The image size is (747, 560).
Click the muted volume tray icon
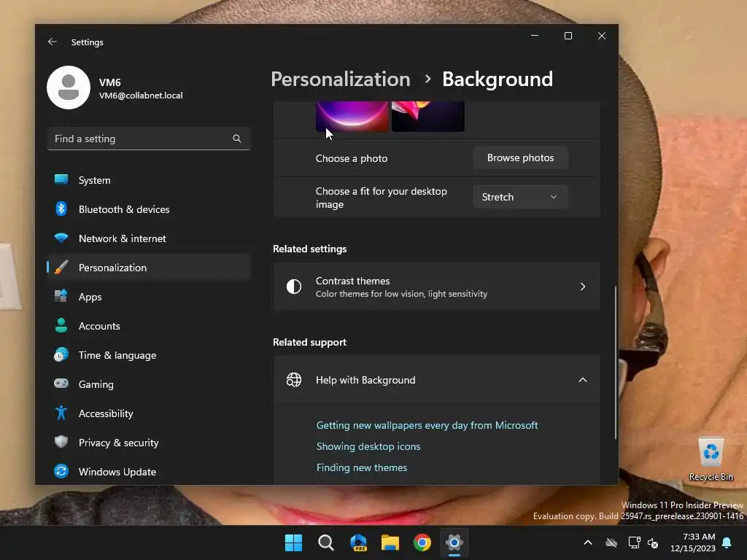click(x=653, y=542)
